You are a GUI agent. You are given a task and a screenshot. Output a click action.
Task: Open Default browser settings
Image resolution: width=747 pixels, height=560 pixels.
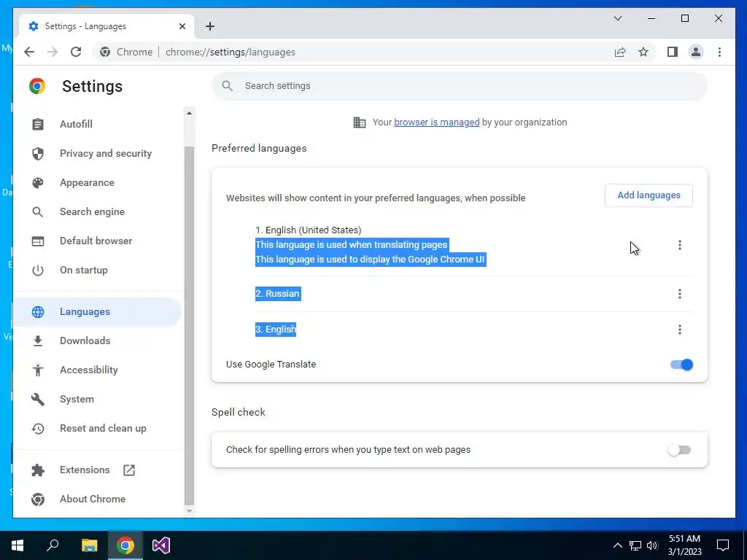pos(96,241)
